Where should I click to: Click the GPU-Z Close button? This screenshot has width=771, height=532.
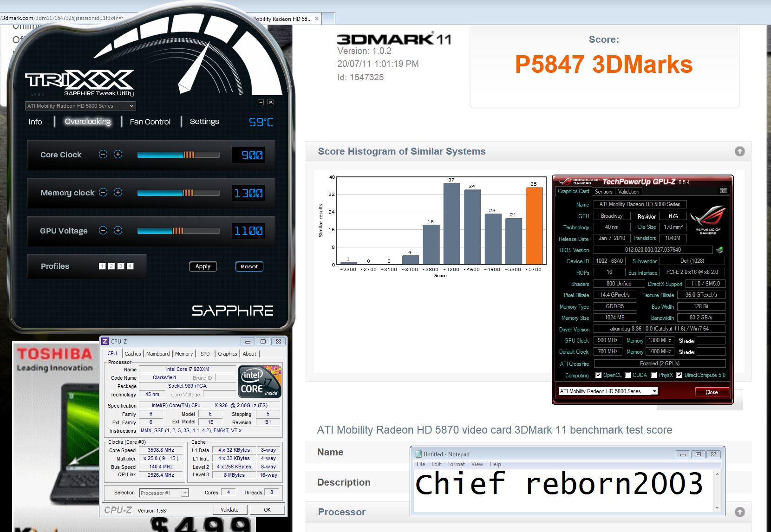[712, 392]
